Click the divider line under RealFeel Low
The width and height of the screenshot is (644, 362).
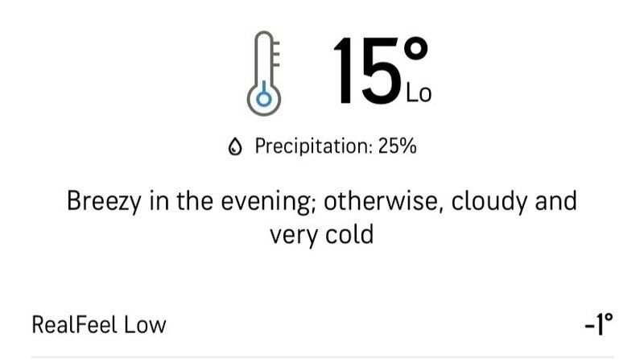[x=322, y=356]
